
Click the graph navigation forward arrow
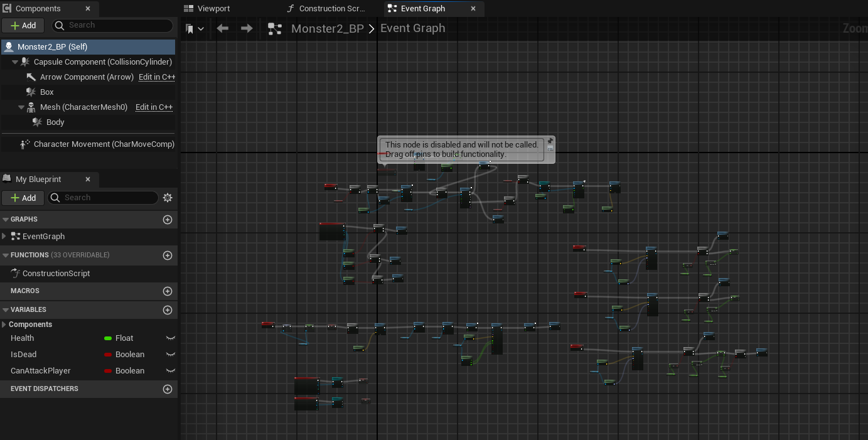pos(247,28)
